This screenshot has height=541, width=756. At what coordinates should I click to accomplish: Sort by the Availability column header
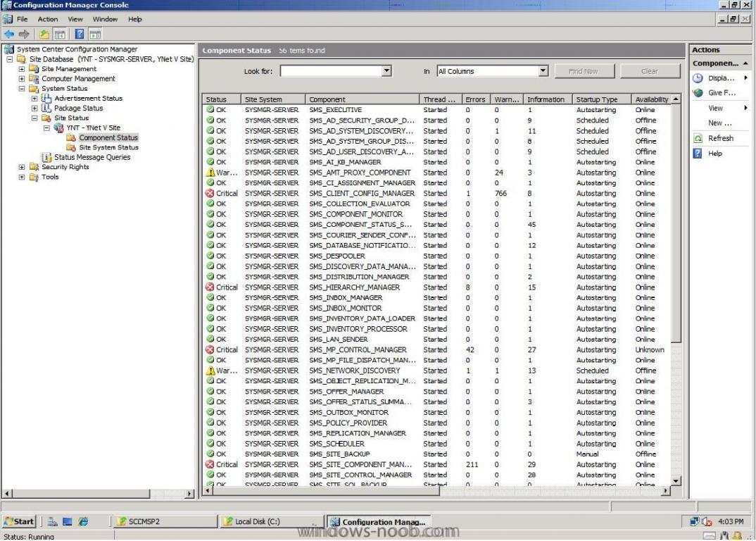[651, 99]
